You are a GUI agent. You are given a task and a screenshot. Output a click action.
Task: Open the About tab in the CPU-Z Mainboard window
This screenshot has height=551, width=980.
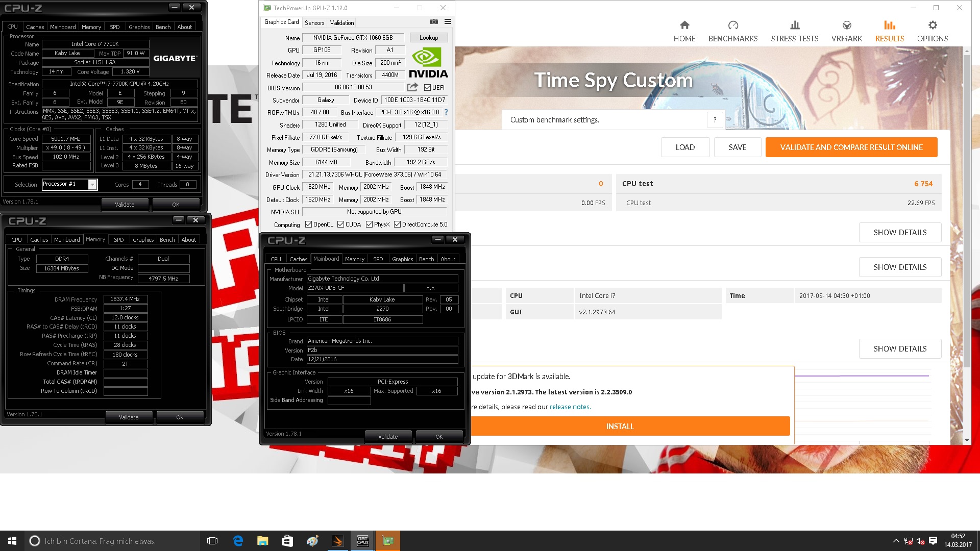[x=448, y=259]
